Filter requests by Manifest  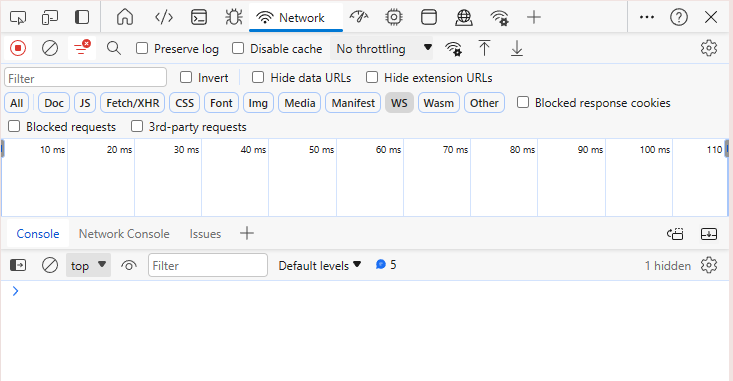[x=353, y=103]
